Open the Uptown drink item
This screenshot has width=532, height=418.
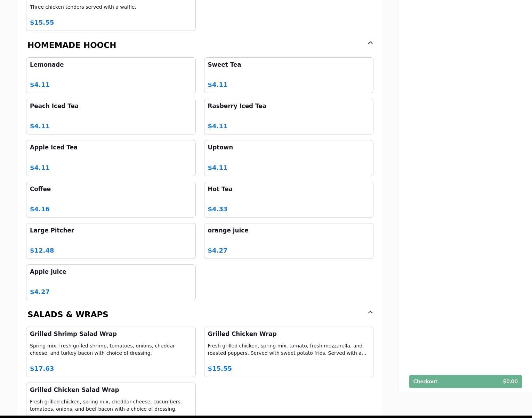pyautogui.click(x=289, y=158)
